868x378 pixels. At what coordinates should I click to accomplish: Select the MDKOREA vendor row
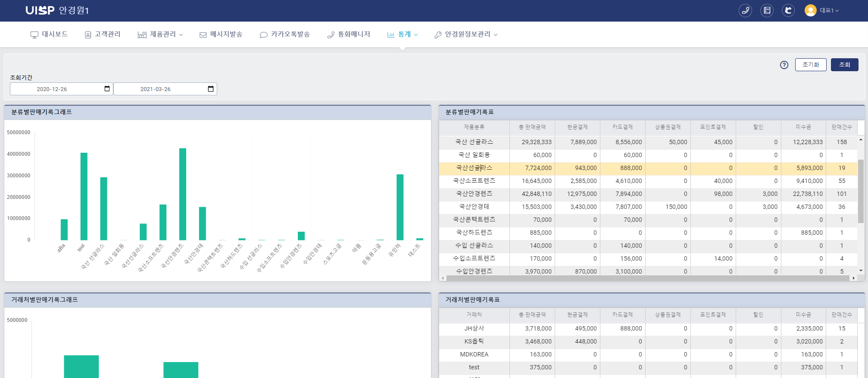pos(648,354)
